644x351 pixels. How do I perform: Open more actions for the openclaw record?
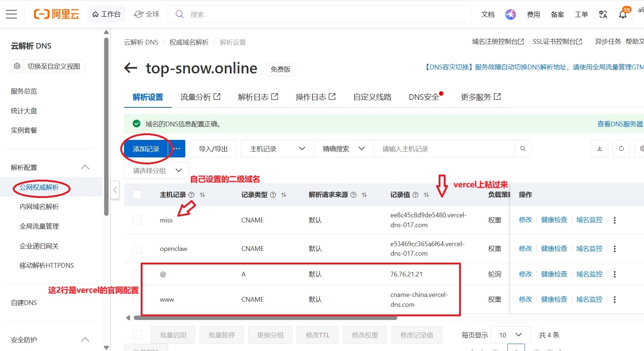tap(615, 249)
